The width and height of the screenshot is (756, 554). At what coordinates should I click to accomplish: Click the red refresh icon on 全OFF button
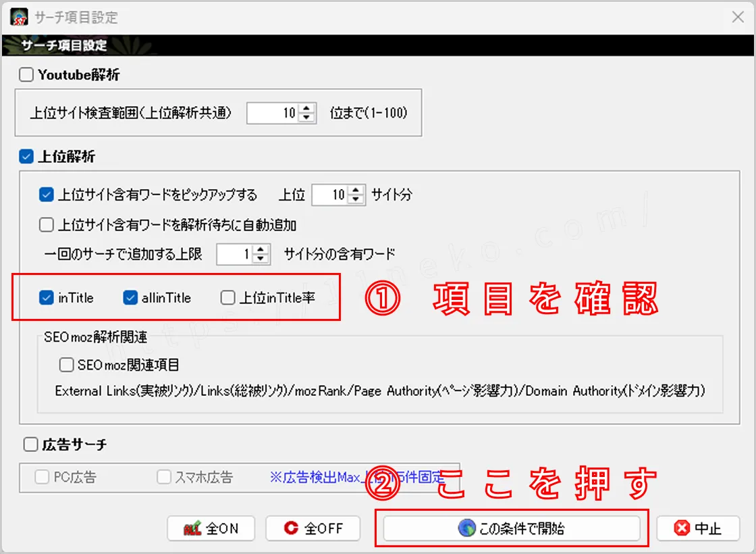click(290, 528)
